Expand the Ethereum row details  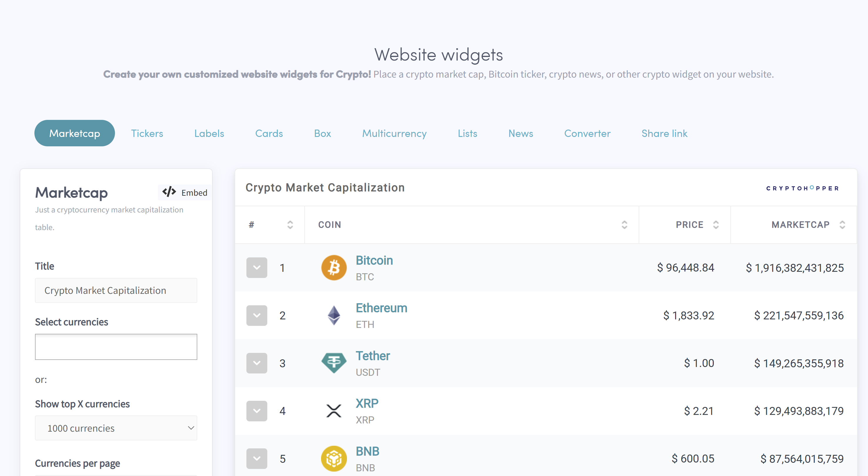click(256, 316)
